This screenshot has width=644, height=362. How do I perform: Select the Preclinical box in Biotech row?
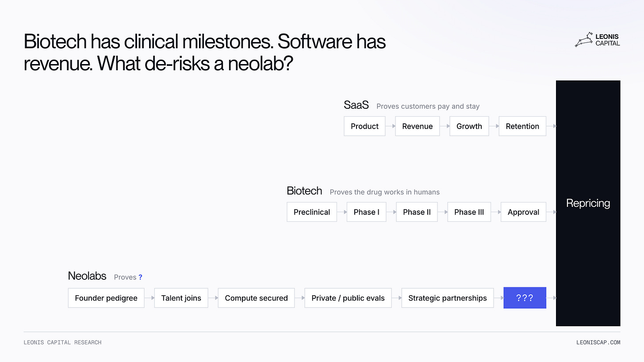tap(312, 212)
